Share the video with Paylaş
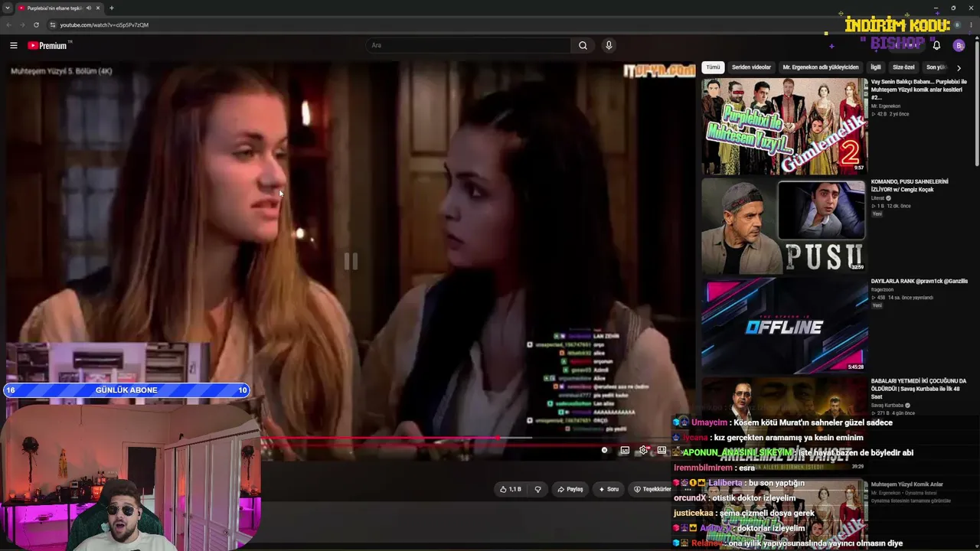 [570, 489]
